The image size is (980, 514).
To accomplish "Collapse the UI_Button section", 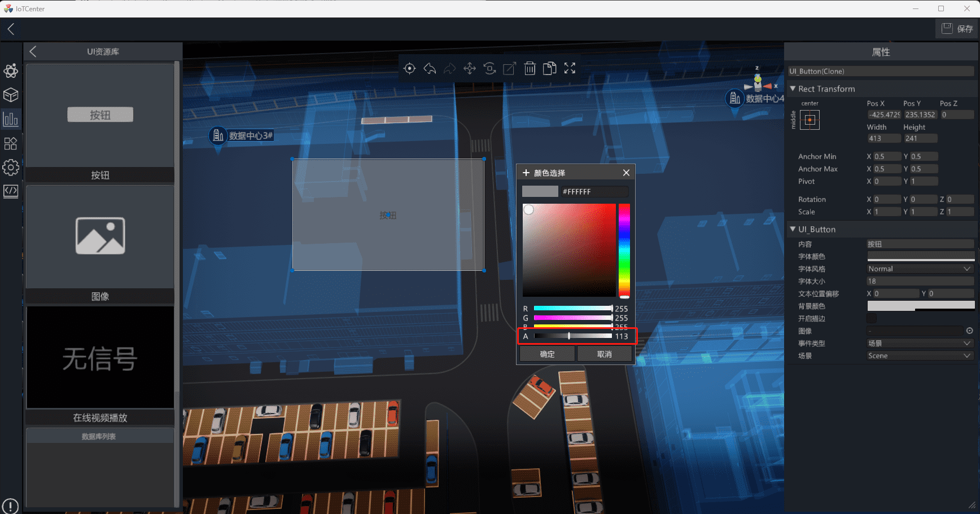I will click(793, 229).
